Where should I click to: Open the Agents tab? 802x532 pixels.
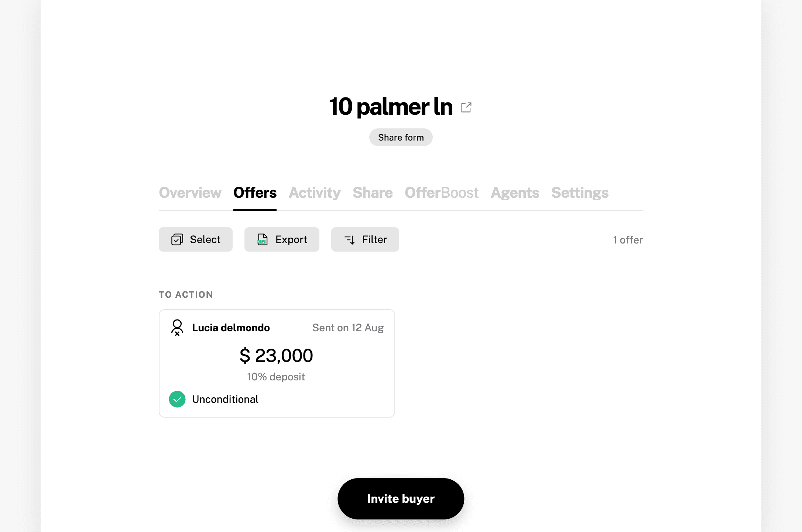click(514, 192)
